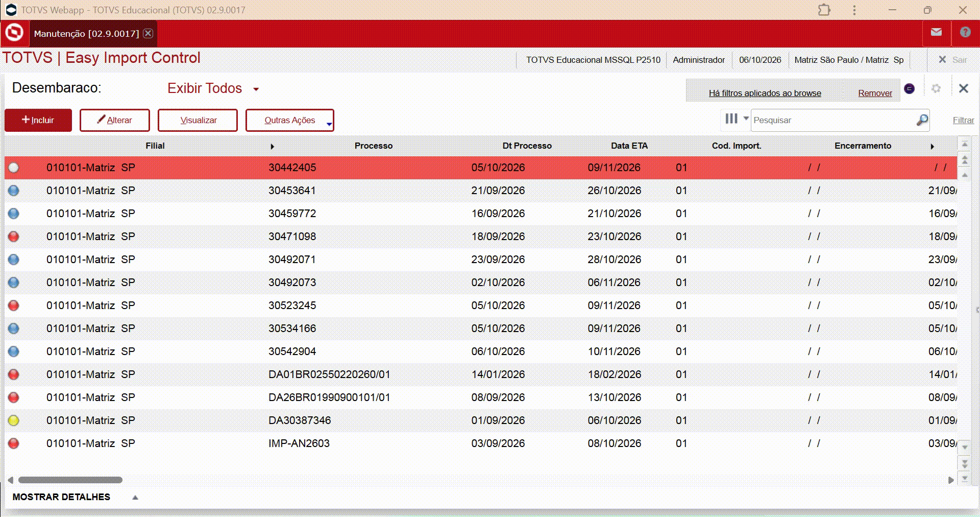Click red status icon of process 30471098
The width and height of the screenshot is (980, 517).
point(14,237)
